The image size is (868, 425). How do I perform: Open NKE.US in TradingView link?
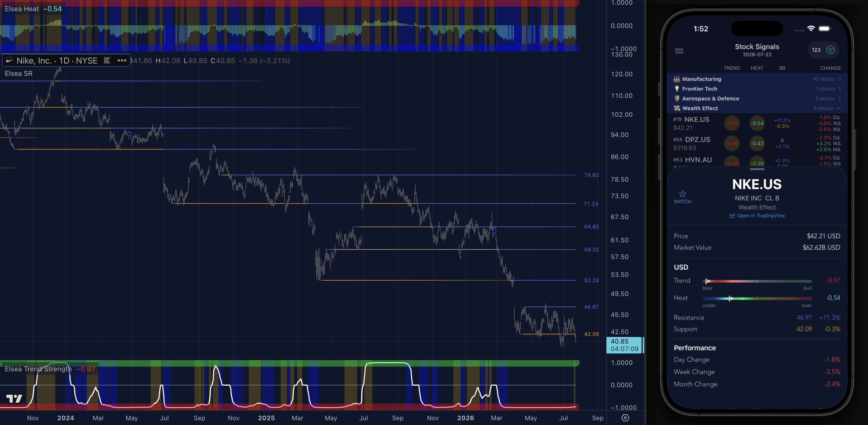[757, 215]
